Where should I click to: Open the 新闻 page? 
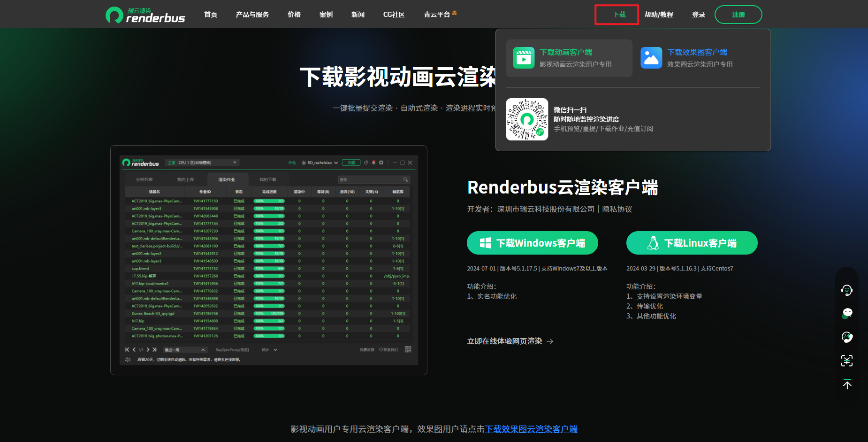point(358,15)
